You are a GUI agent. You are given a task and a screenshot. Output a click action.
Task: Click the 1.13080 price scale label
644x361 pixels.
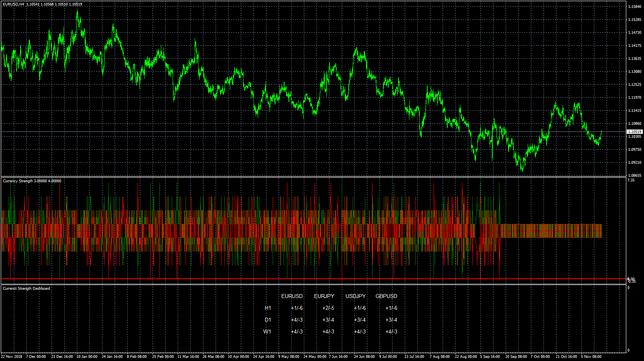pos(635,72)
